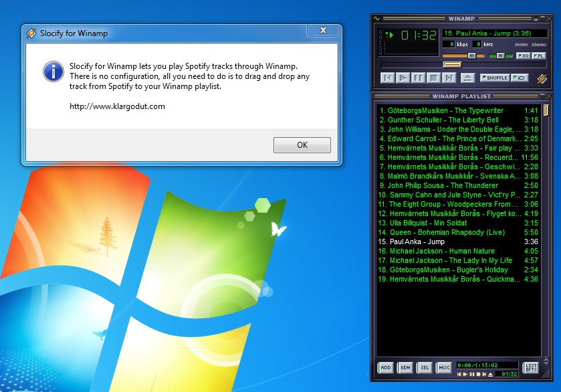Select track 5 'Hemvärnets Musikkår Borås - Fair play'
The height and width of the screenshot is (392, 561).
(458, 148)
